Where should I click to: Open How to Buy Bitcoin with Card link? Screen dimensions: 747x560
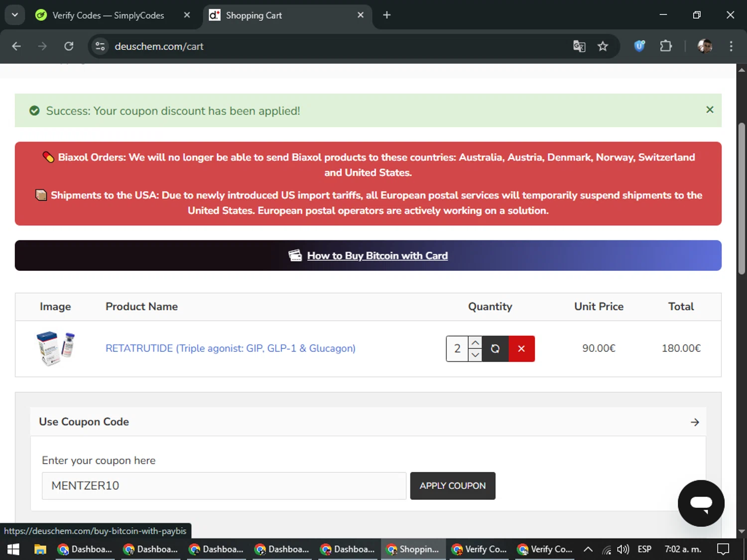(x=377, y=256)
